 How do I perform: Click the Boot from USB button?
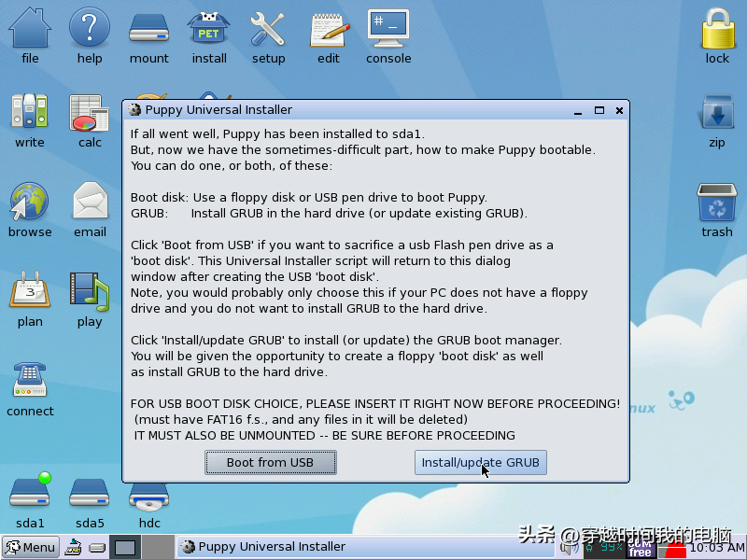[270, 462]
